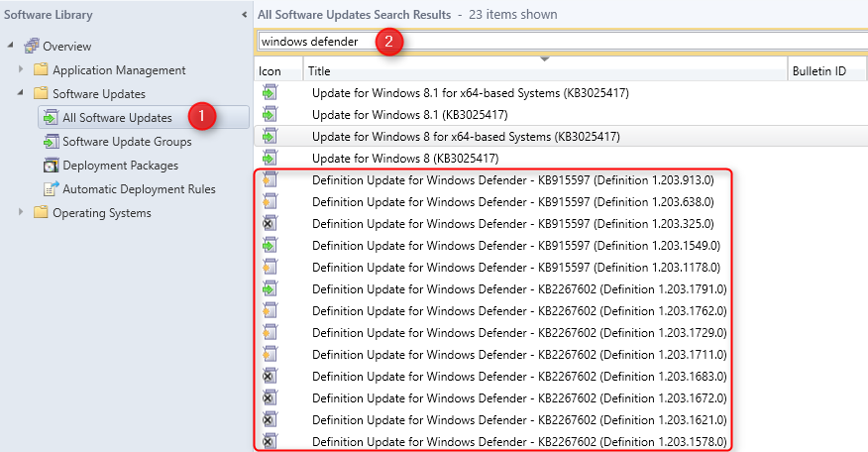Image resolution: width=868 pixels, height=452 pixels.
Task: Click icon for Update for Windows 8 (KB3025417)
Action: (x=270, y=158)
